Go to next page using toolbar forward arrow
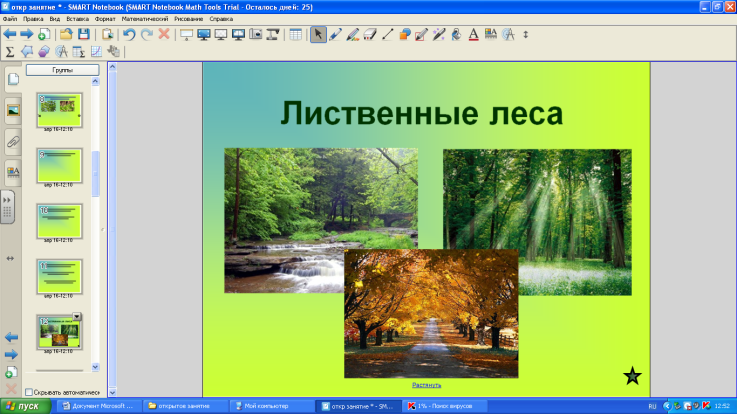Screen dimensions: 737x414 click(26, 34)
